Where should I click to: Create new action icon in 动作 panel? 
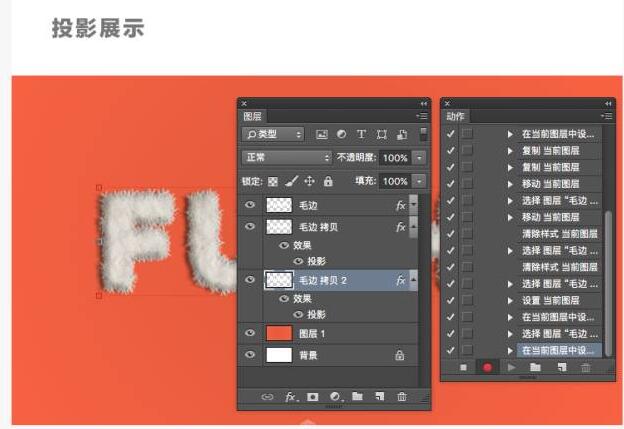562,367
